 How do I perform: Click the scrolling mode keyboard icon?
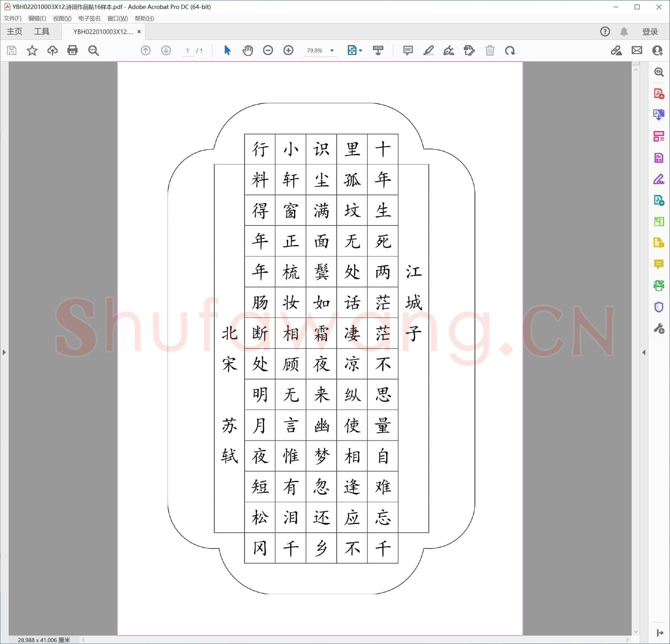click(x=378, y=50)
